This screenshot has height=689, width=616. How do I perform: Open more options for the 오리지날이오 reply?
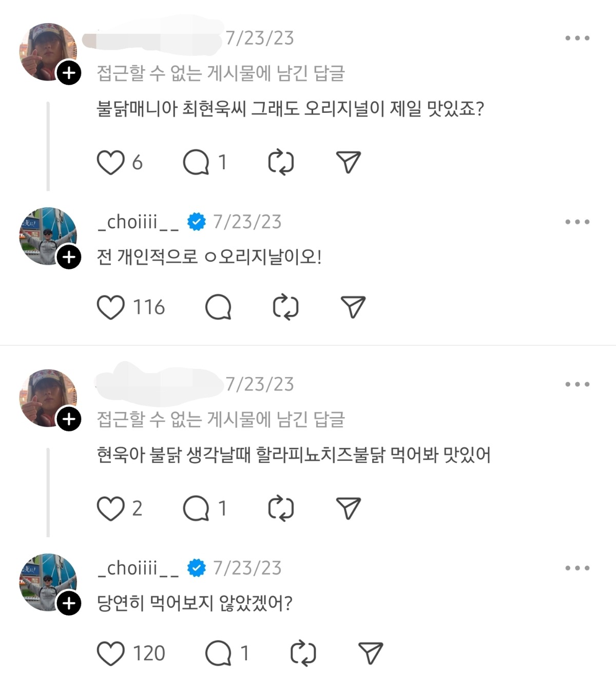tap(577, 222)
